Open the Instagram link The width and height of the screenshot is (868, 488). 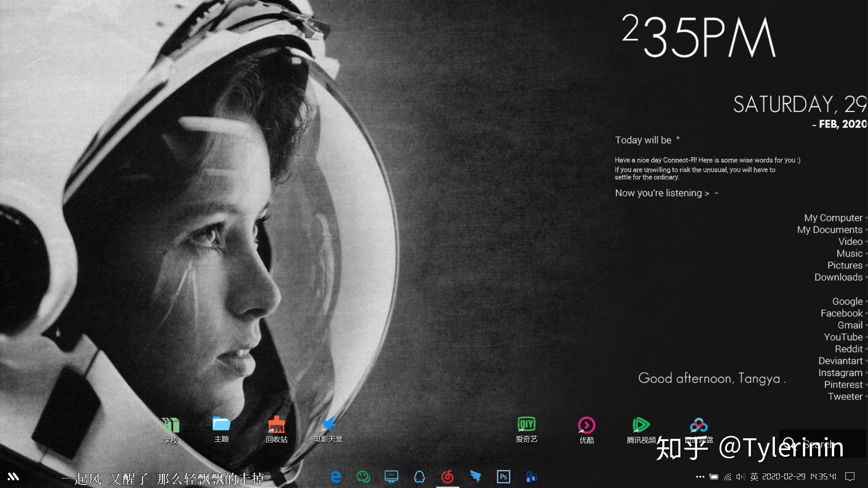[x=840, y=373]
